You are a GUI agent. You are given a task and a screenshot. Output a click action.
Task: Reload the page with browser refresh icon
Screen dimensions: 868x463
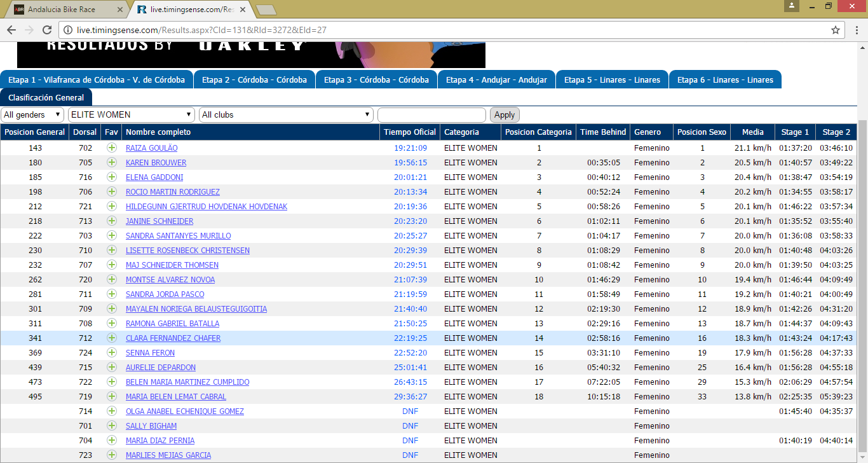click(x=46, y=30)
